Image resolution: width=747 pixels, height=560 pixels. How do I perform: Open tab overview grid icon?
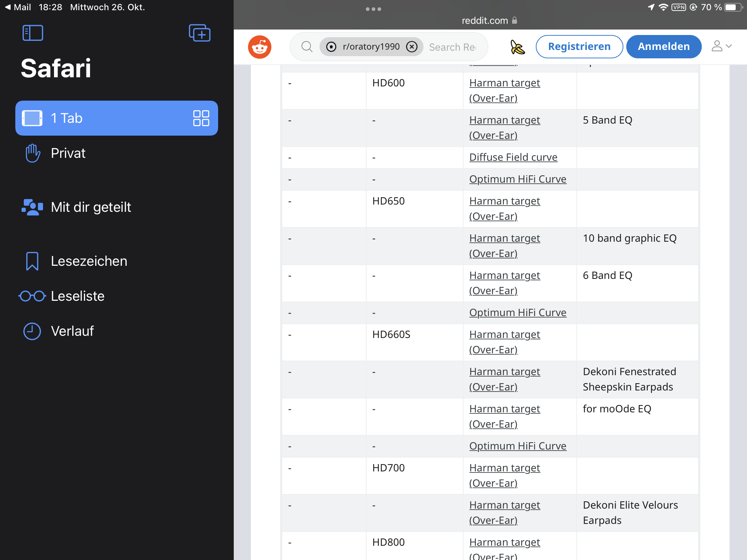201,118
